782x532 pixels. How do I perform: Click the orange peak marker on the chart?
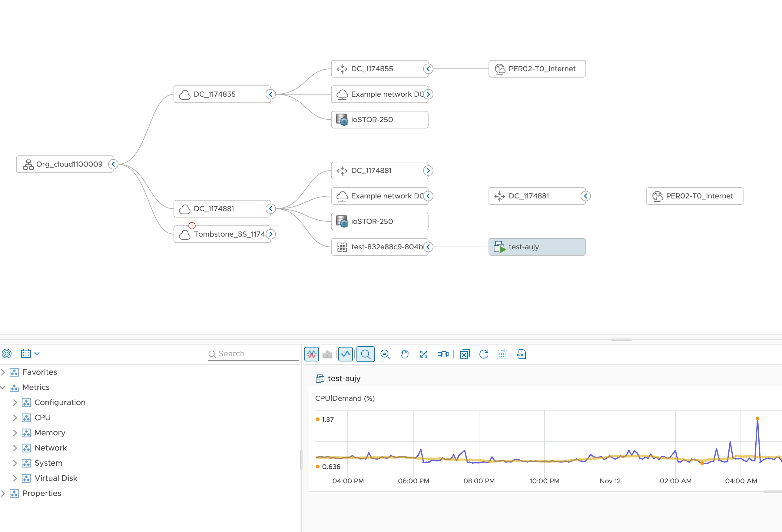point(757,419)
